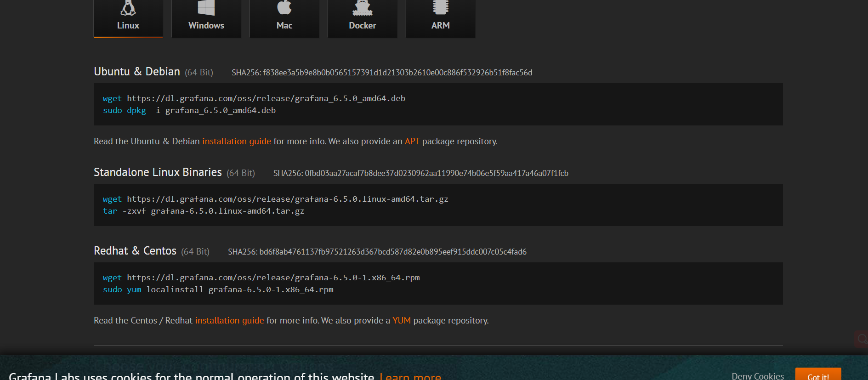Click the Standalone Linux Binaries SHA256 checksum
This screenshot has width=868, height=380.
pyautogui.click(x=421, y=173)
